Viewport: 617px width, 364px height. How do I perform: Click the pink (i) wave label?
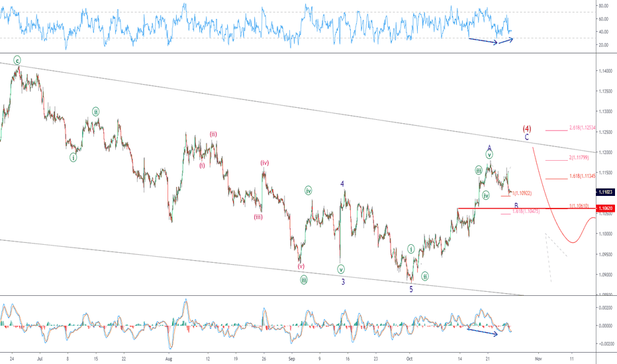(202, 165)
